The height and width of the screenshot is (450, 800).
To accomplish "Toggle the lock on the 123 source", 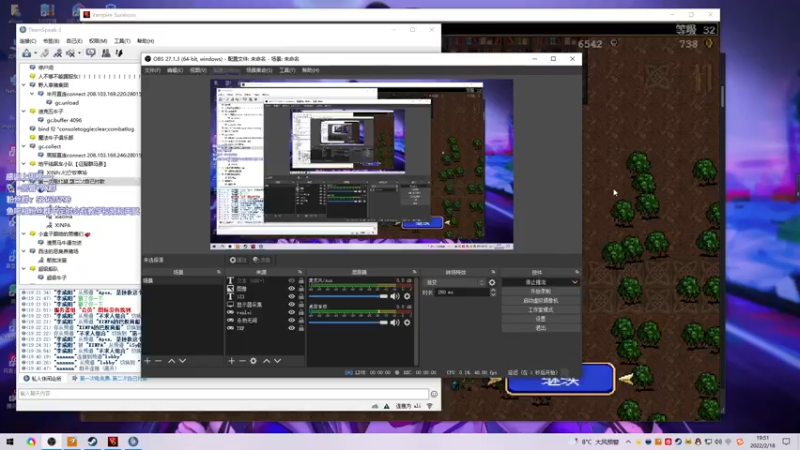I will [x=301, y=296].
